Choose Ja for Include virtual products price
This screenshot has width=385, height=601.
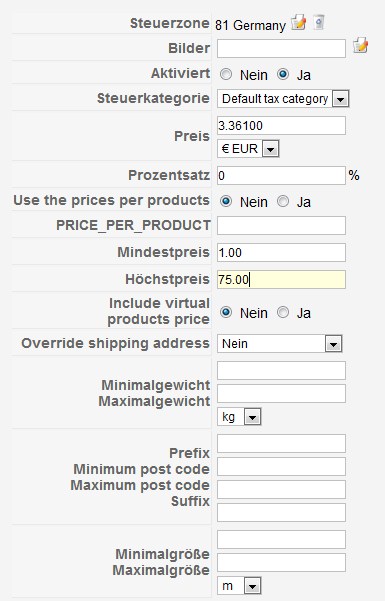tap(283, 312)
